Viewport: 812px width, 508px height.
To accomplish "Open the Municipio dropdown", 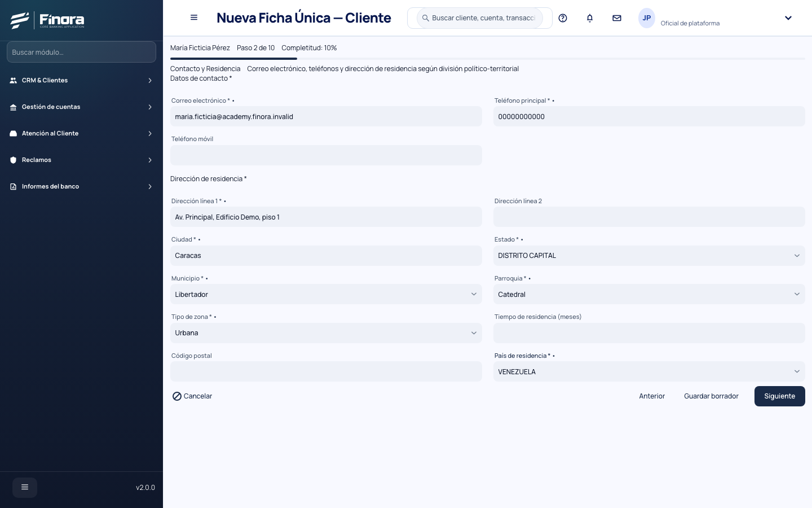I will tap(326, 294).
